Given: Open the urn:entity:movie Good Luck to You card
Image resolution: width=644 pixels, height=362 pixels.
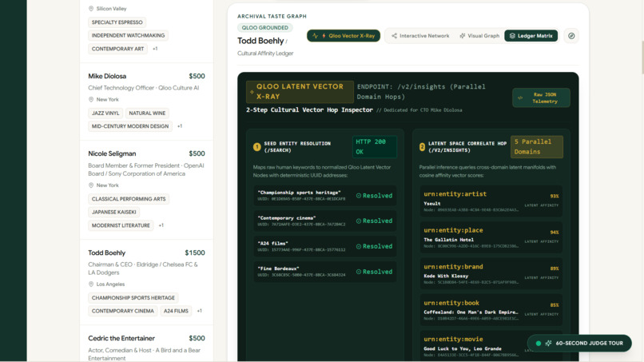Looking at the screenshot, I should pos(491,346).
